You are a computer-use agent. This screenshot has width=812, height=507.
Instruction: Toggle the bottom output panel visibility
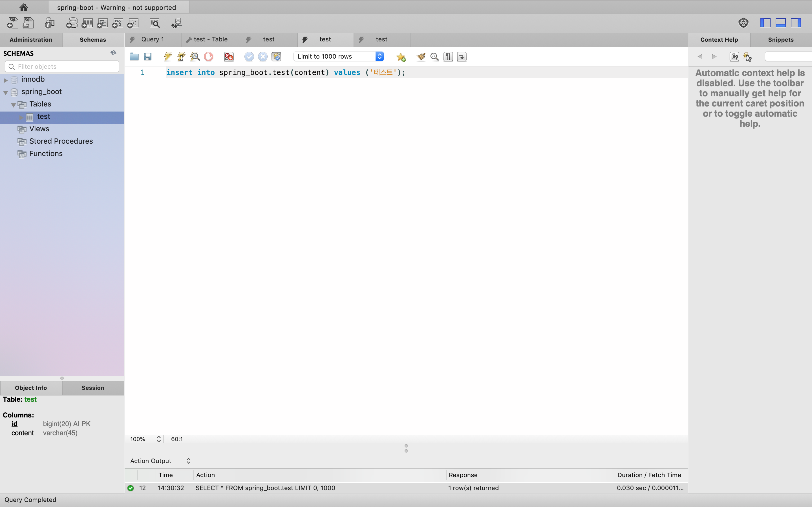tap(780, 23)
